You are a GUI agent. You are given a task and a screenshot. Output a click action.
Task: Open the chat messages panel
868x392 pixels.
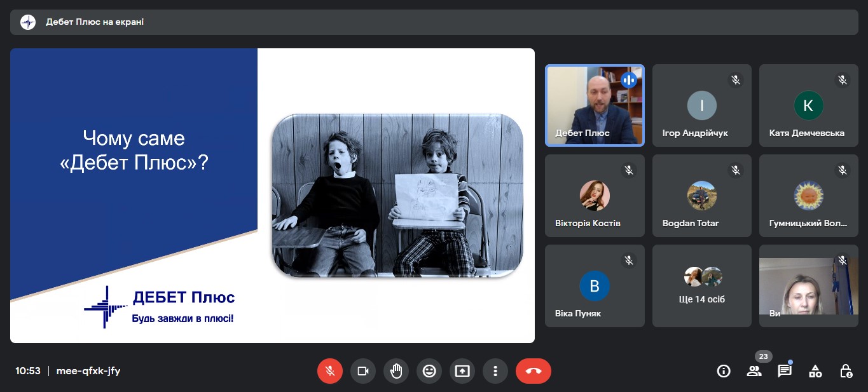tap(785, 371)
